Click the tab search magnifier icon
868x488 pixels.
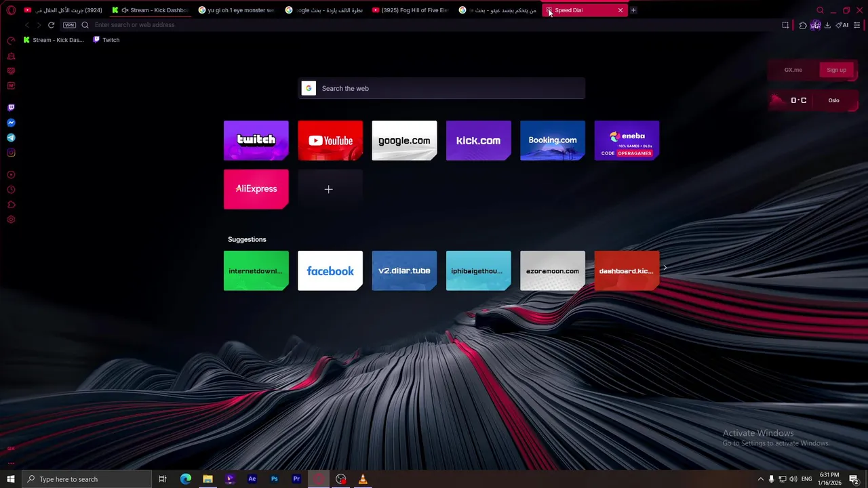point(820,10)
